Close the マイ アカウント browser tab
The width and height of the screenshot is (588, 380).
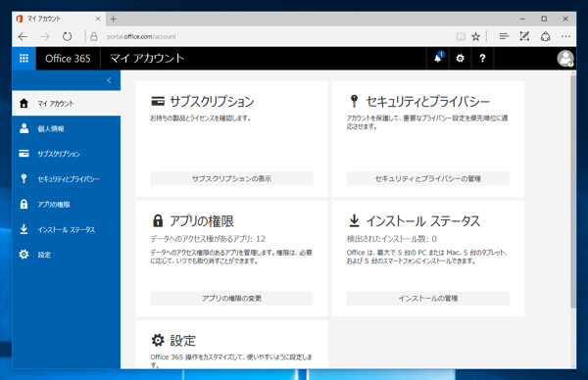98,19
